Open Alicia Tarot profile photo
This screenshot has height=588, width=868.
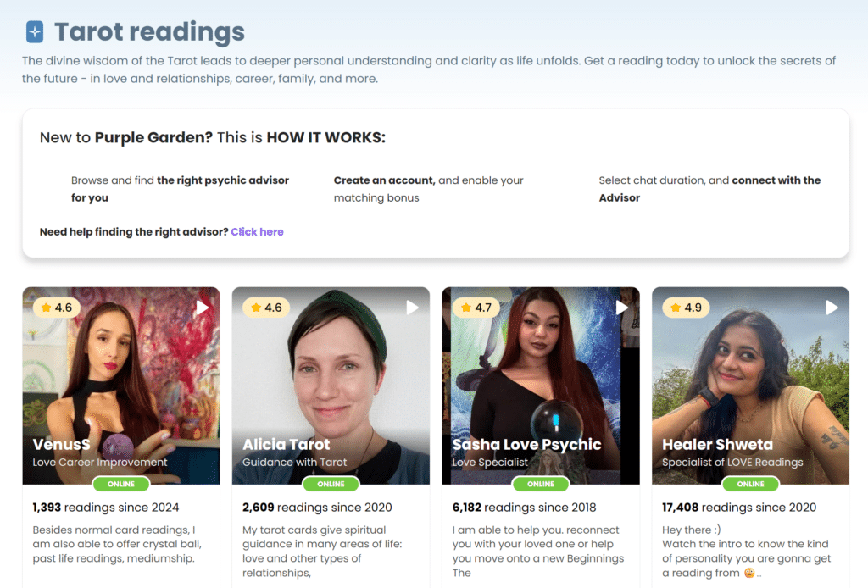(x=331, y=373)
